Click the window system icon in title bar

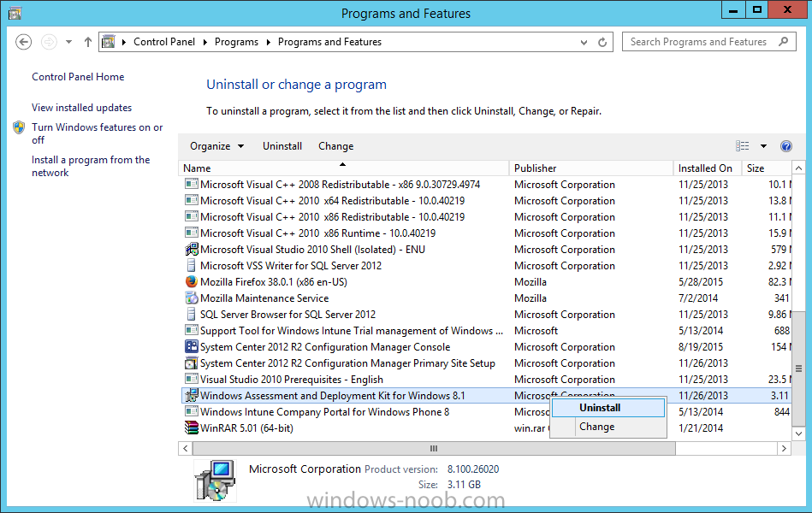point(15,13)
